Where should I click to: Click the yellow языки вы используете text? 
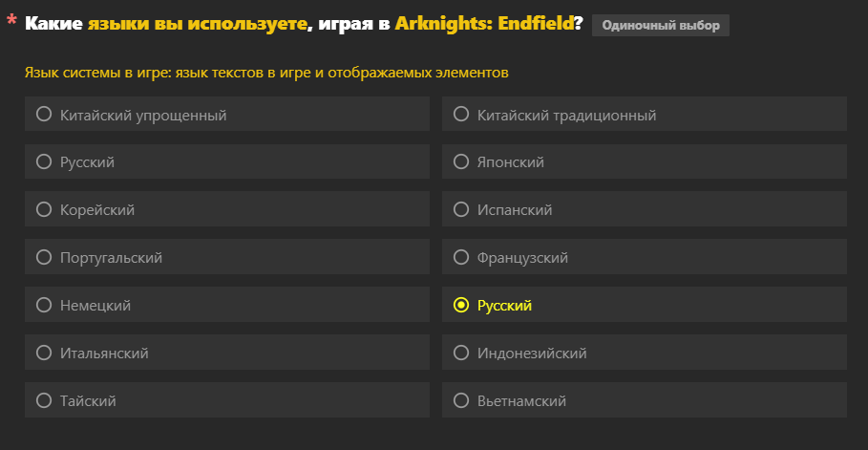coord(198,24)
